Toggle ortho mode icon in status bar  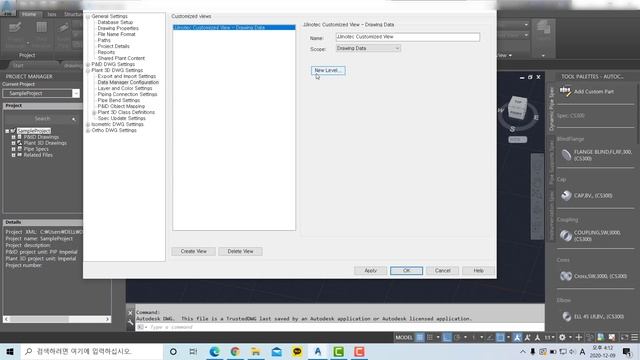[x=447, y=337]
